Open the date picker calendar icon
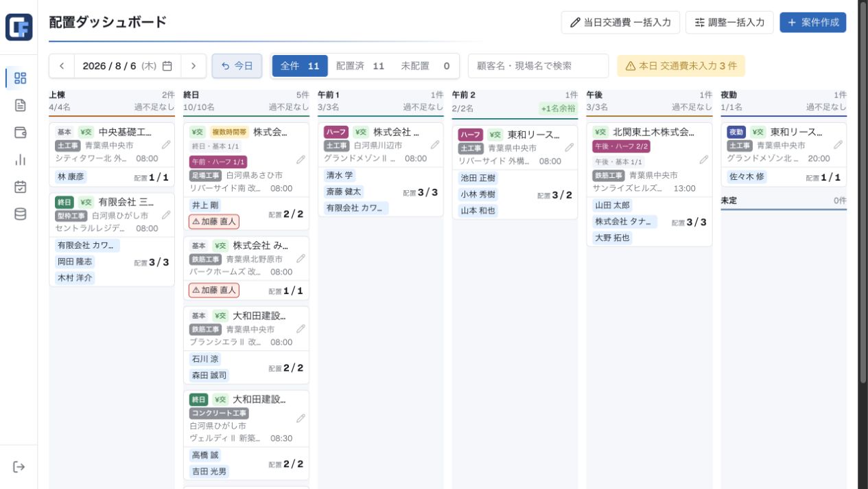Screen dimensions: 868x489 pos(167,66)
